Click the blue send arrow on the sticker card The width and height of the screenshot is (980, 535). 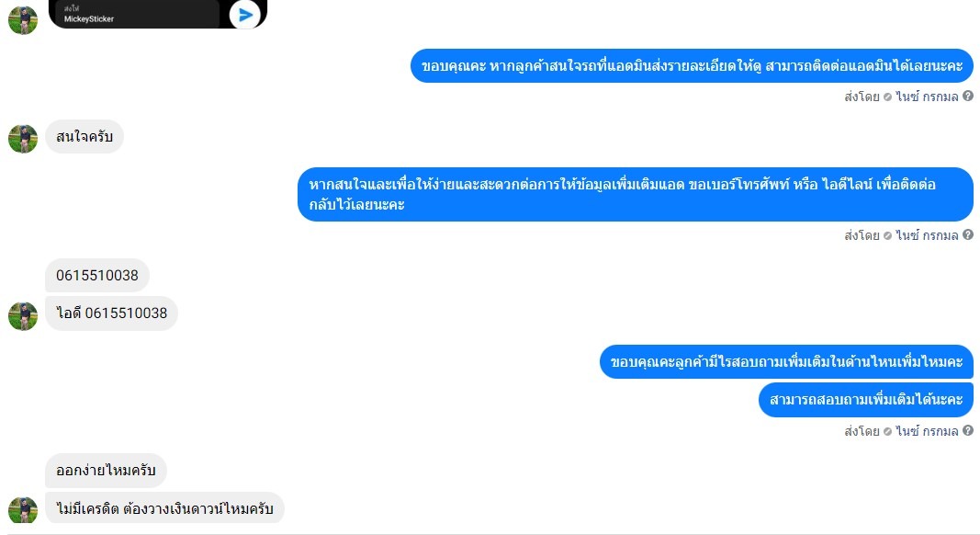(x=245, y=15)
